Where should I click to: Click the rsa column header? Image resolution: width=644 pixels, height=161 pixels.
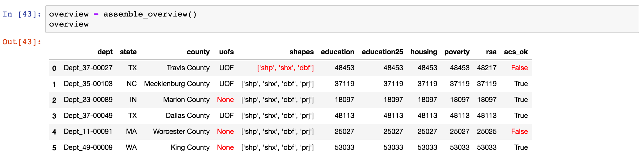(491, 52)
